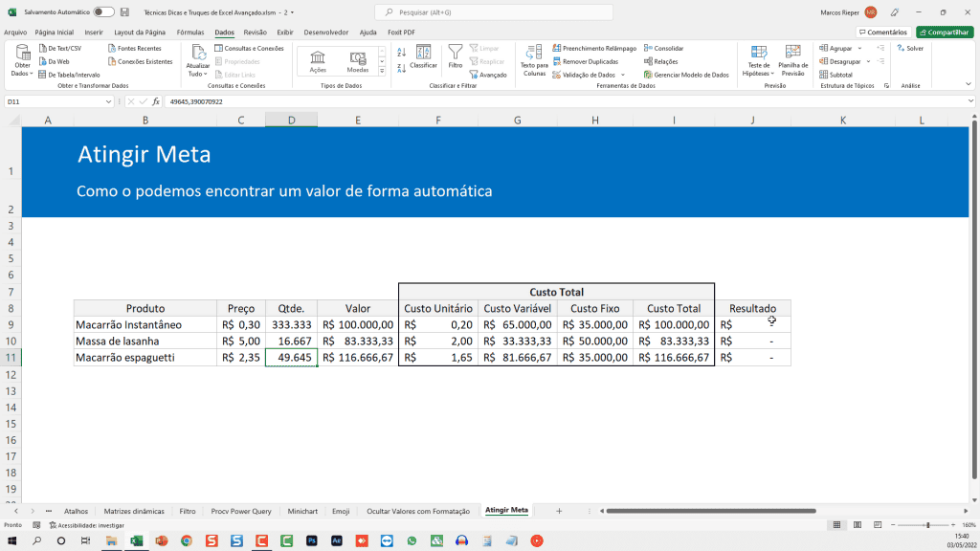Click Subtotal in Estrutura de Tópicos

coord(835,74)
